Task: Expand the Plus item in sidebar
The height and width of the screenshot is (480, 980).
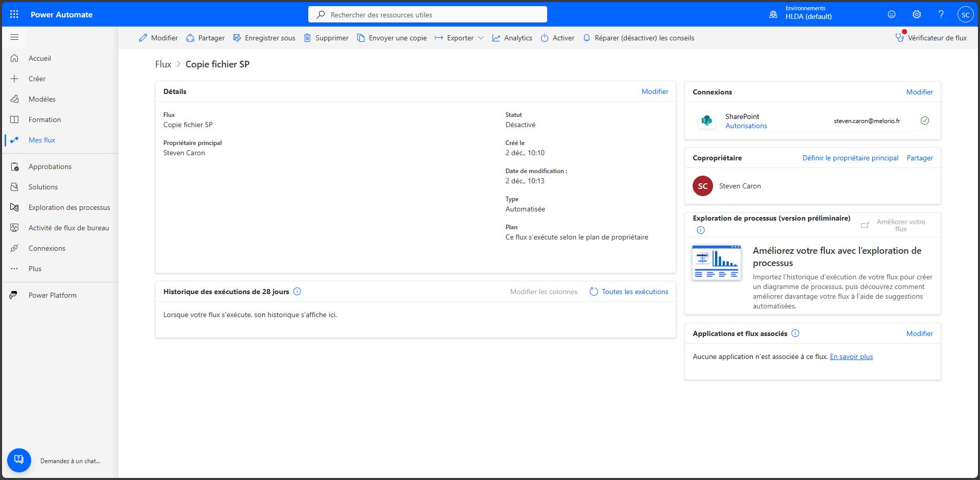Action: click(35, 269)
